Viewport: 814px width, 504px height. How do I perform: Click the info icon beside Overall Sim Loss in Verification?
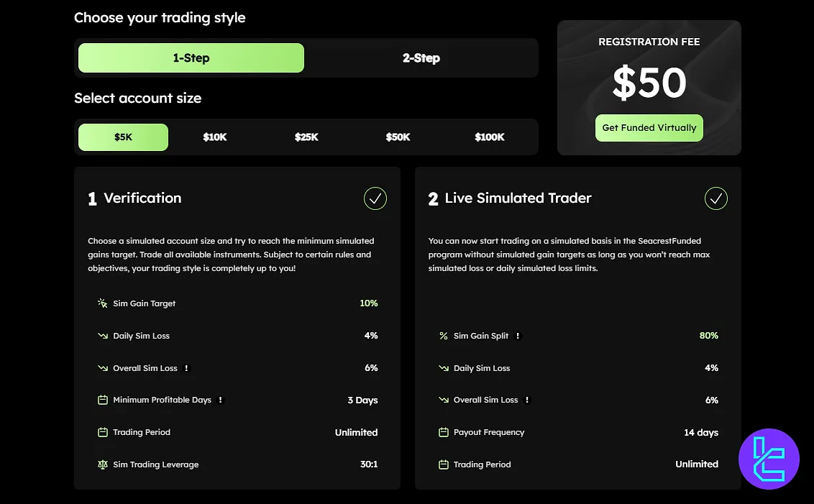coord(186,368)
